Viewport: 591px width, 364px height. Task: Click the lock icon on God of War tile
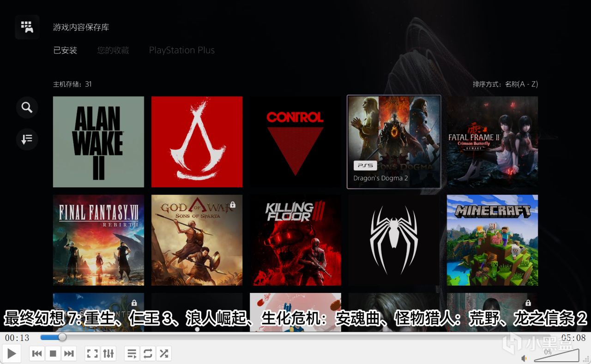tap(233, 204)
